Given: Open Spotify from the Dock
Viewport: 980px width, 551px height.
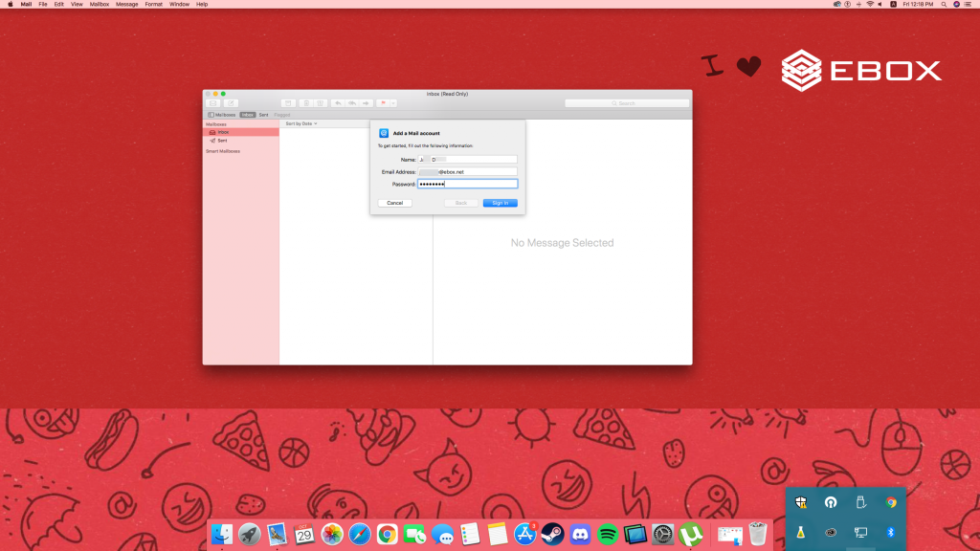Looking at the screenshot, I should [x=608, y=535].
